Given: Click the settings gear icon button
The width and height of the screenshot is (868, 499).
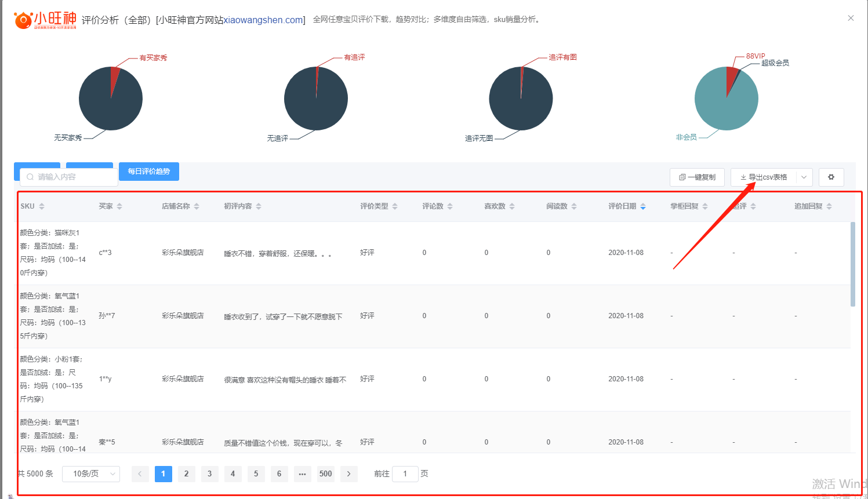Looking at the screenshot, I should [x=831, y=177].
